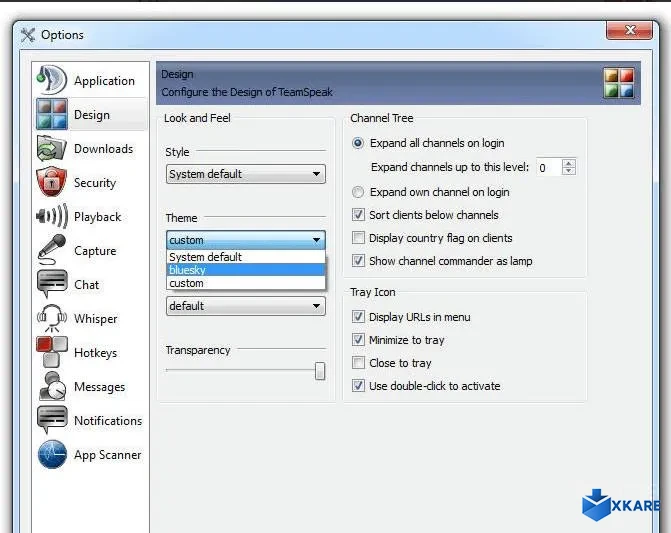This screenshot has width=671, height=533.
Task: Open the Notifications bubble icon
Action: [52, 420]
